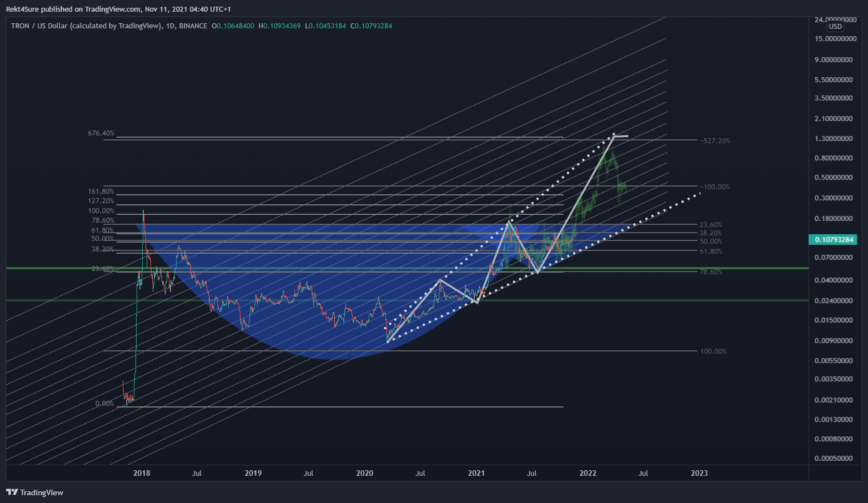
Task: Click the -100.00% Fibonacci label
Action: pos(715,187)
